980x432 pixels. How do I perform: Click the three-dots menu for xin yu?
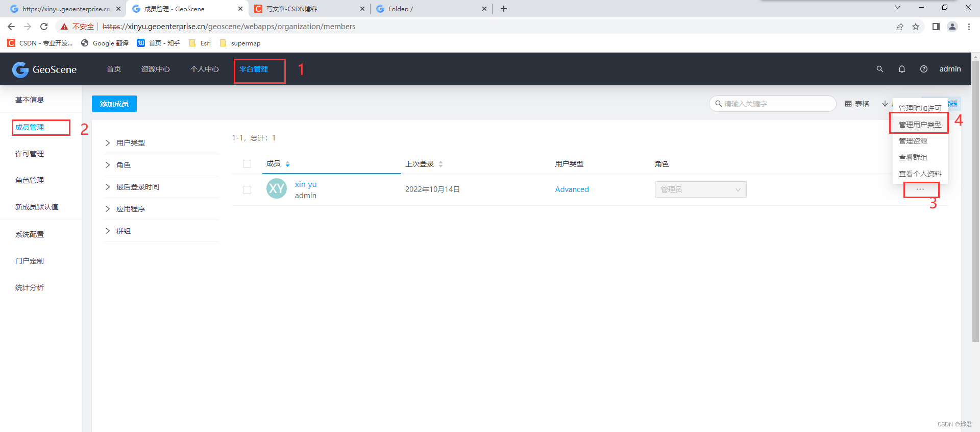coord(920,189)
